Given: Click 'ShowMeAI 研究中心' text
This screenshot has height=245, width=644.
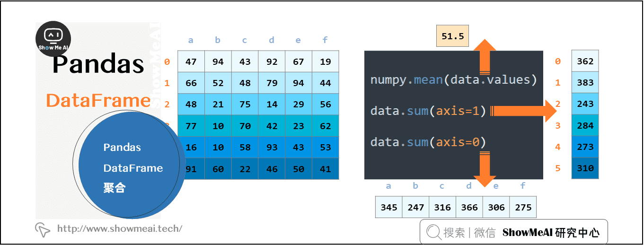Looking at the screenshot, I should click(x=551, y=232).
